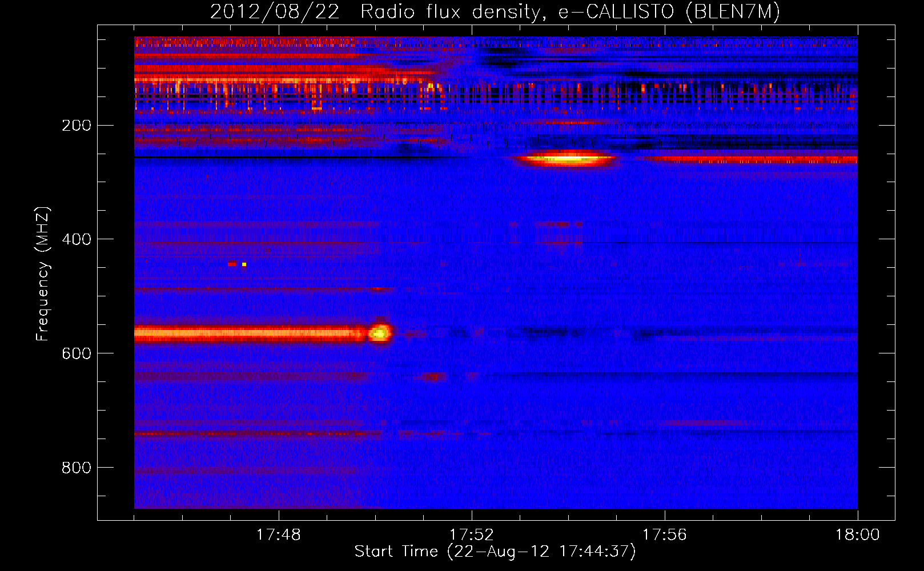Image resolution: width=924 pixels, height=571 pixels.
Task: Click the 17:48 time tick label
Action: 278,535
